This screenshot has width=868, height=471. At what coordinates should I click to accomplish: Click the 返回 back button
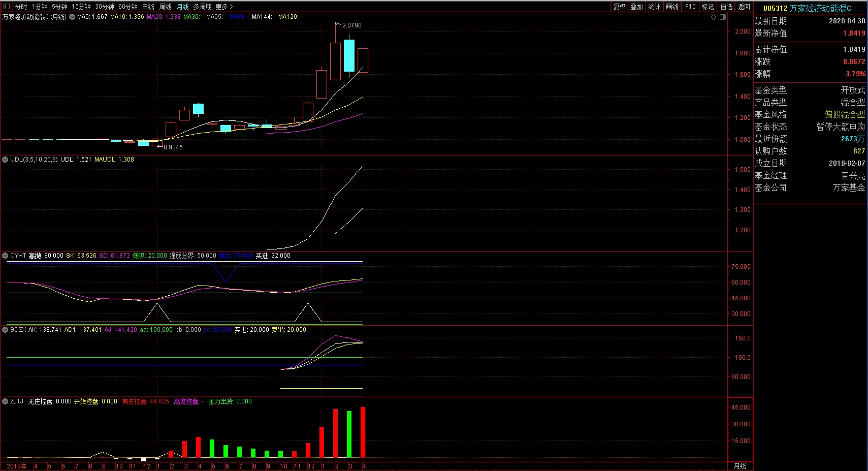pyautogui.click(x=744, y=7)
